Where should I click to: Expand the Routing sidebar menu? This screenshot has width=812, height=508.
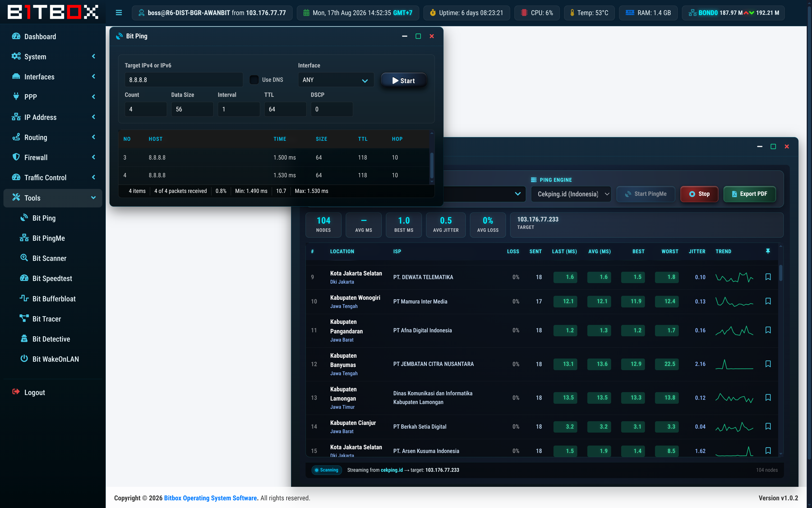pyautogui.click(x=53, y=137)
